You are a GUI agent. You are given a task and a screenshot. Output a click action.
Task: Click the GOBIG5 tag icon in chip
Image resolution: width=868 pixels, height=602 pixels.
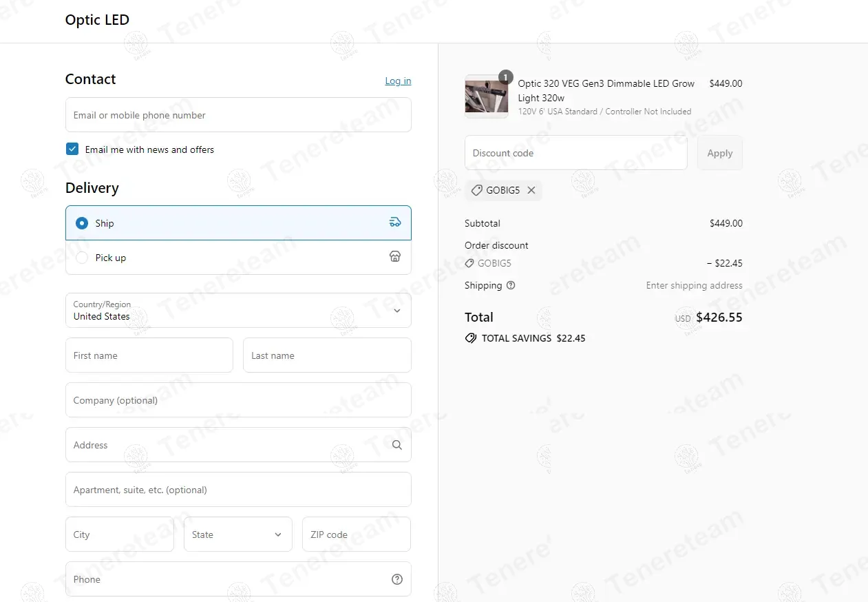pyautogui.click(x=476, y=190)
